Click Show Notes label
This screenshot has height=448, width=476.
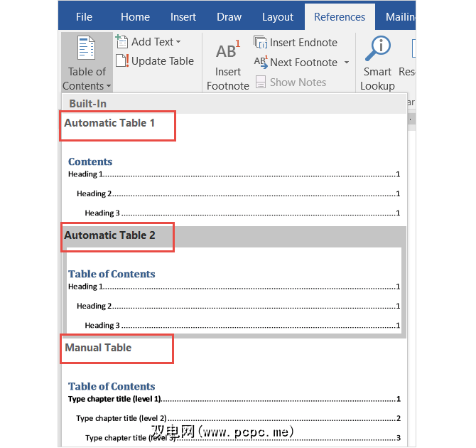298,82
